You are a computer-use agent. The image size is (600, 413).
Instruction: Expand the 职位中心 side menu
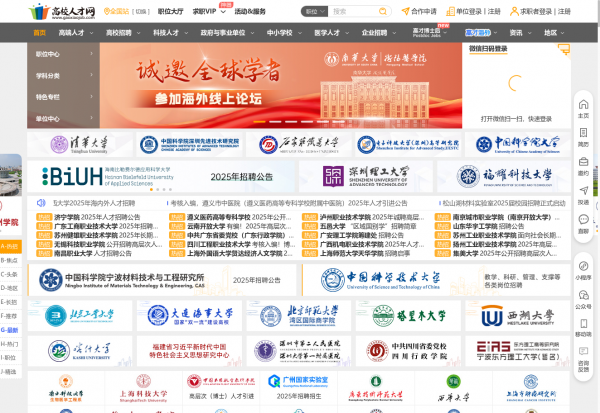[x=55, y=54]
